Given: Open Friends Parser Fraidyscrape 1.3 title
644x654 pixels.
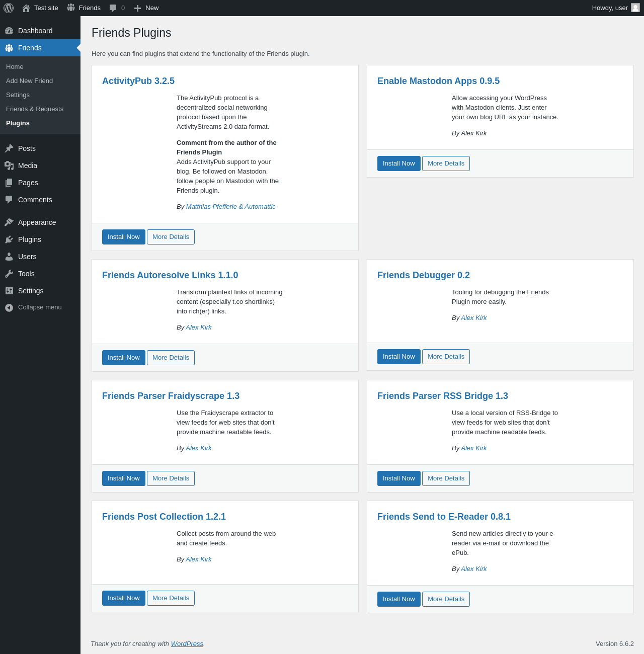Looking at the screenshot, I should (x=171, y=396).
